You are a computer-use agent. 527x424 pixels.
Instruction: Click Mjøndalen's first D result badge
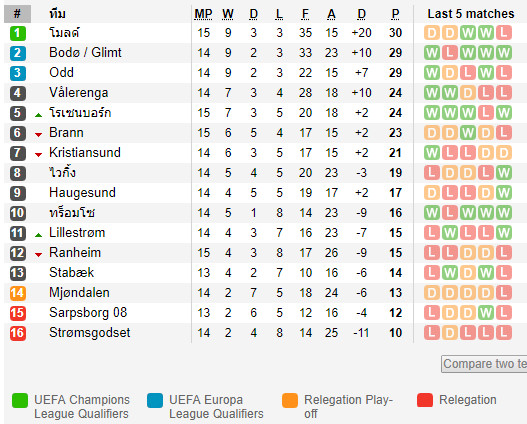[x=432, y=293]
